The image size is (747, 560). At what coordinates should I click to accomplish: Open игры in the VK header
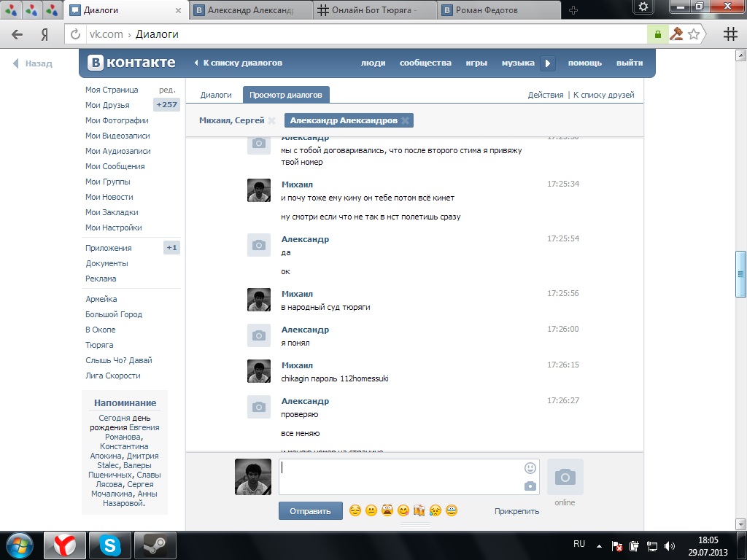click(476, 63)
